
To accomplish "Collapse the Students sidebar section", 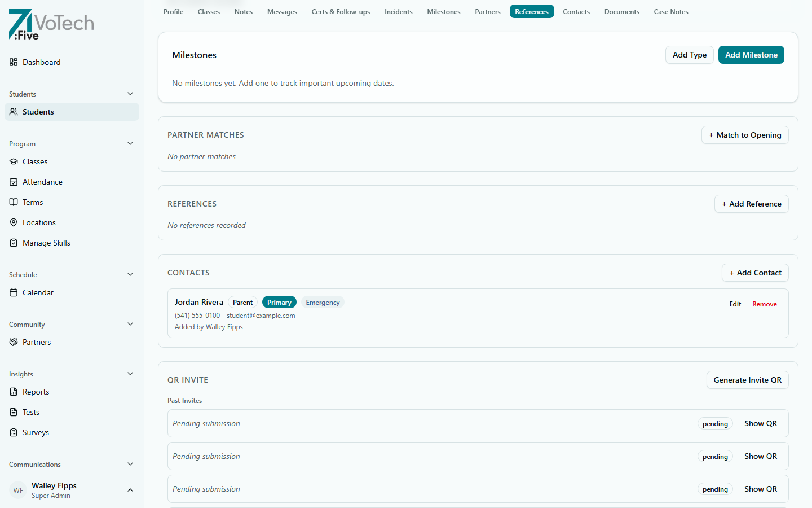I will [130, 94].
